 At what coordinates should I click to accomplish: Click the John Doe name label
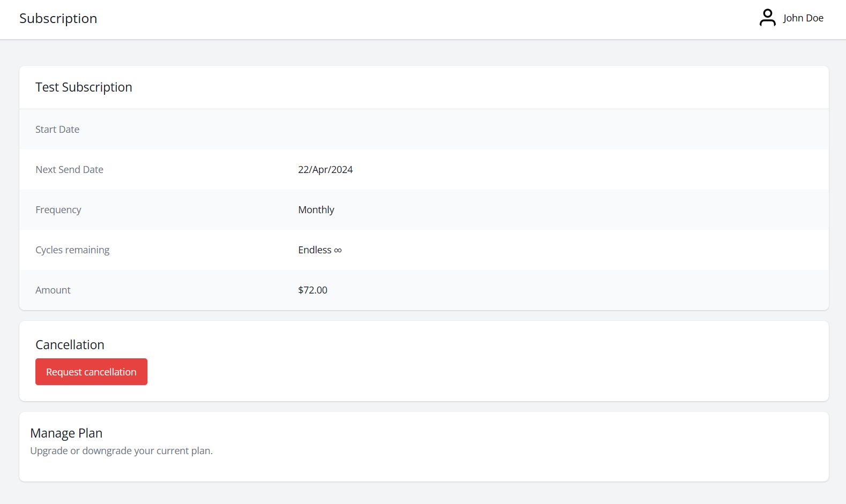(803, 18)
